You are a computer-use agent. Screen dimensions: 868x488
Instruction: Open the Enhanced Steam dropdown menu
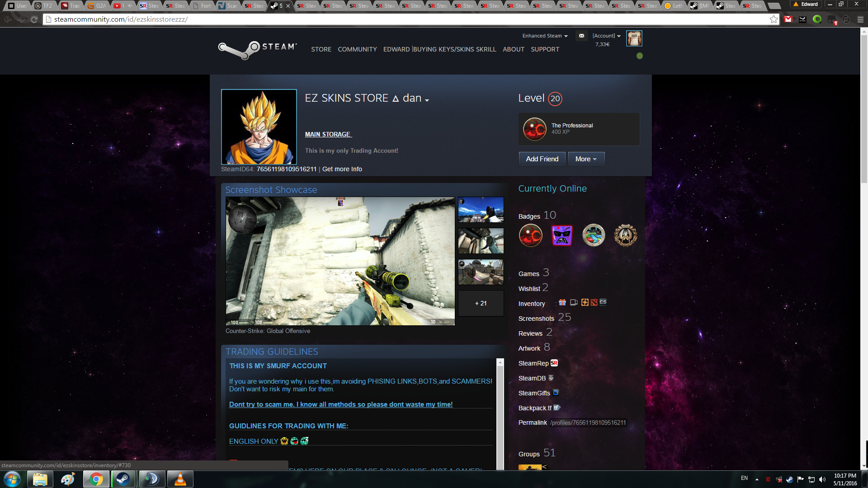click(545, 36)
